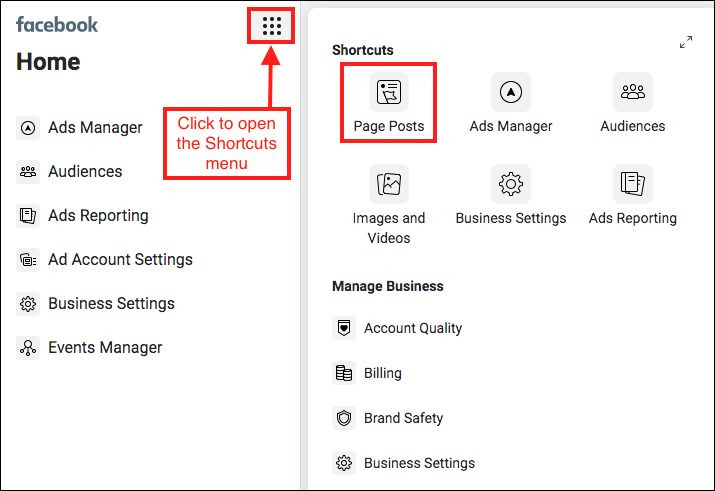
Task: Click the Ads Reporting label in Shortcuts grid
Action: click(633, 218)
